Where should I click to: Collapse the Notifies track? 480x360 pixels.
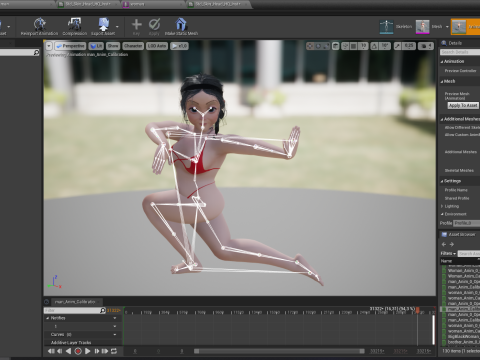(47, 318)
